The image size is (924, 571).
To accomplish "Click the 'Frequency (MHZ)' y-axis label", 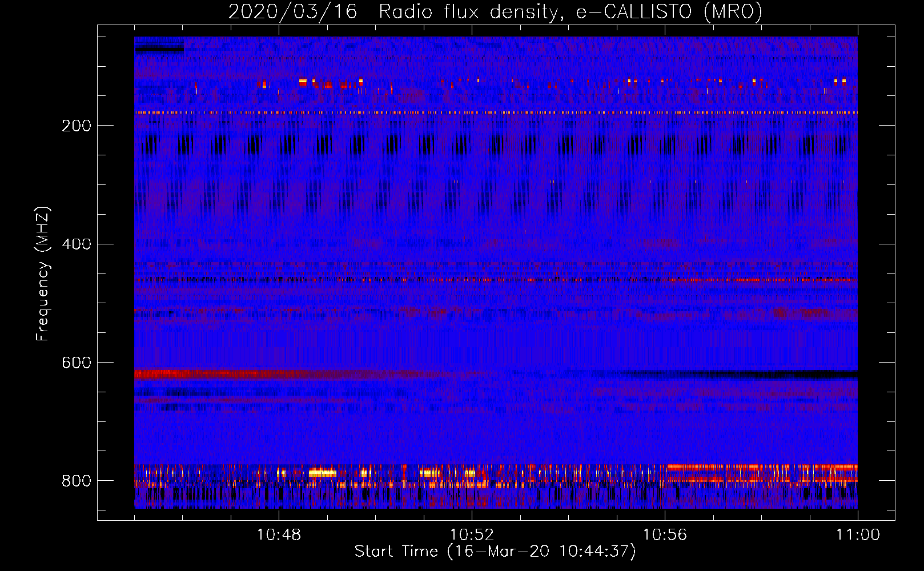I will [43, 274].
